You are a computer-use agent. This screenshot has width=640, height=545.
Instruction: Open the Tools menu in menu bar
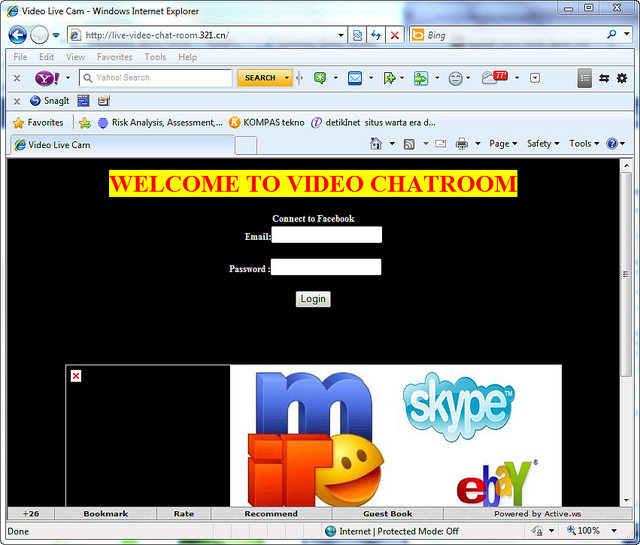point(155,57)
